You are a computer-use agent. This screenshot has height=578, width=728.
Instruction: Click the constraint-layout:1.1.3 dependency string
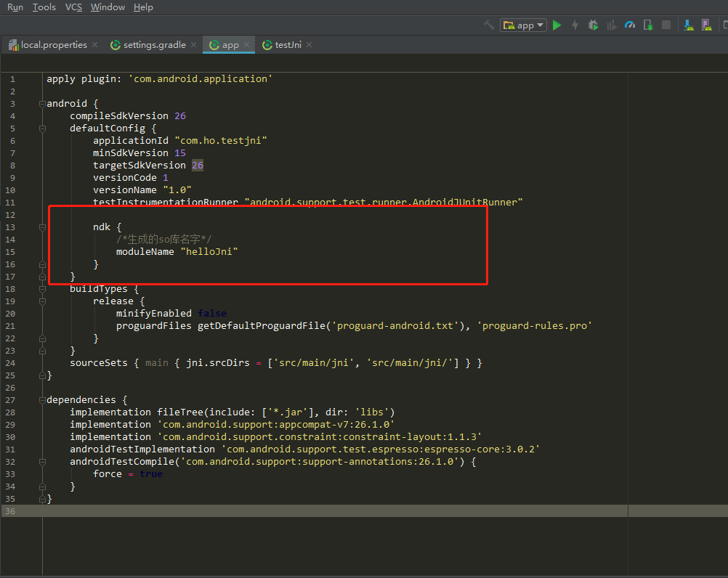click(x=320, y=437)
